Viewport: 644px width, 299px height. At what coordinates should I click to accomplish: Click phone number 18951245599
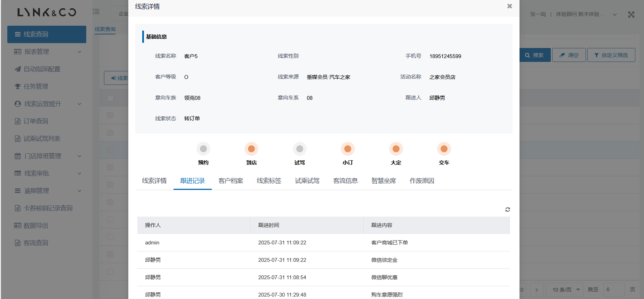point(445,56)
